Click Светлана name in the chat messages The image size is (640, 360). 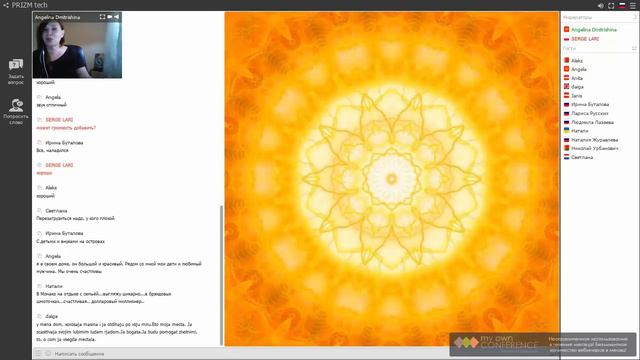[56, 211]
